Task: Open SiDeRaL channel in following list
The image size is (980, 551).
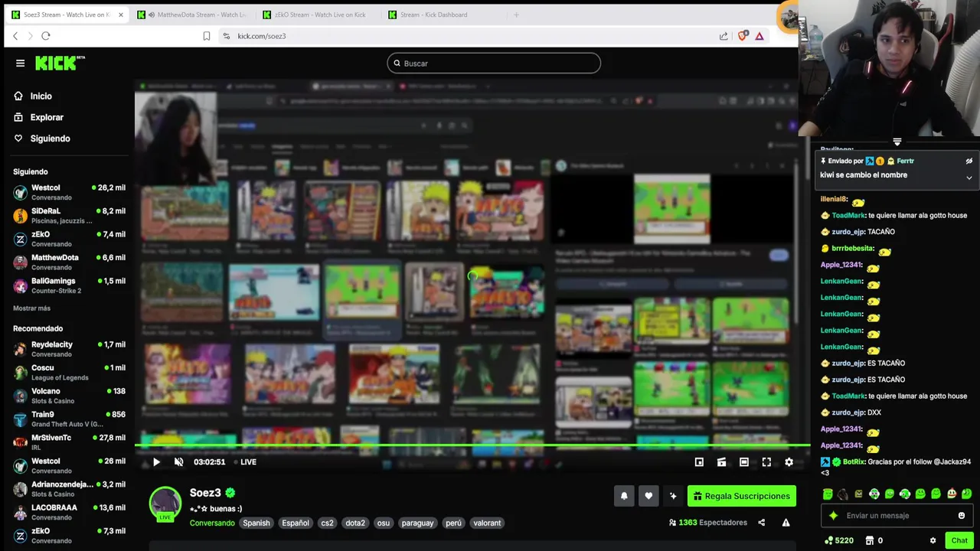Action: tap(69, 216)
